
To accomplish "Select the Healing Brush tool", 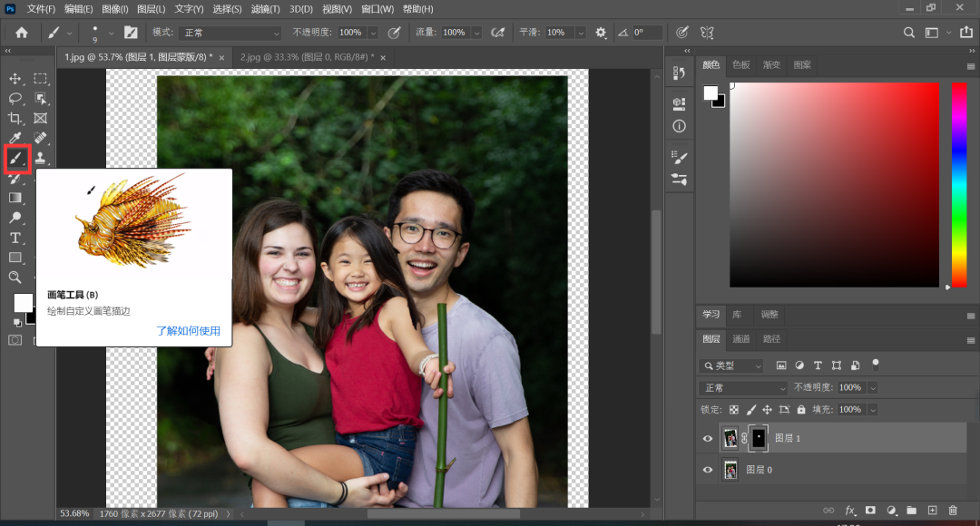I will coord(41,138).
